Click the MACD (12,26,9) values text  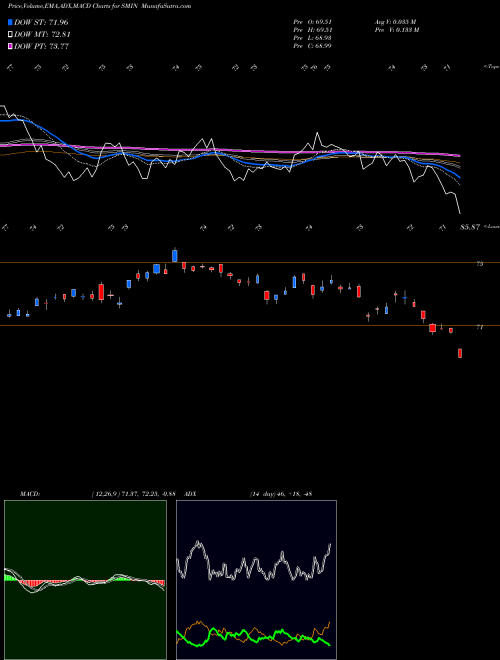(x=133, y=494)
